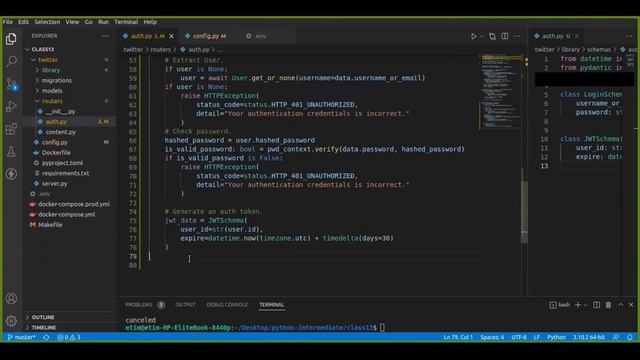
Task: Open the Search view in activity bar
Action: pyautogui.click(x=11, y=61)
